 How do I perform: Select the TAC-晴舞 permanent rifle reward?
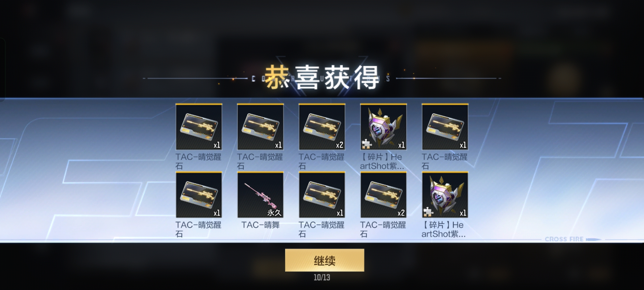click(x=260, y=195)
